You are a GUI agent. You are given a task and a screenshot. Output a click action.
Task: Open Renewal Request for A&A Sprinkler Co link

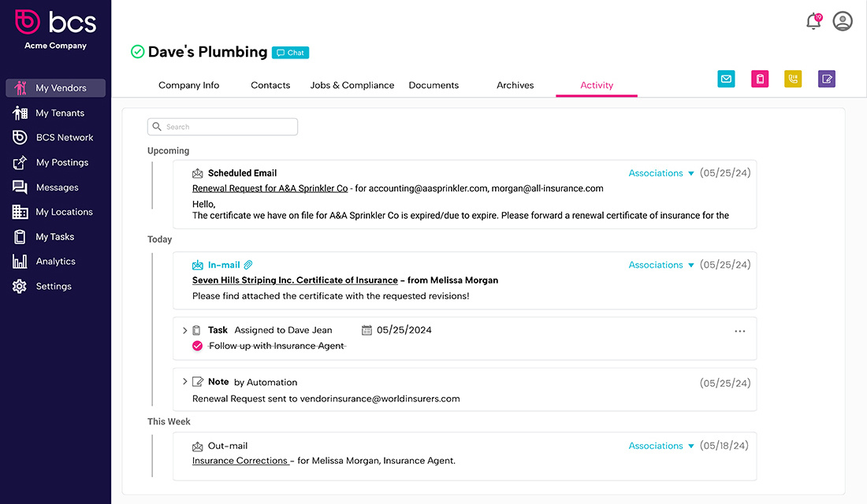(x=270, y=188)
